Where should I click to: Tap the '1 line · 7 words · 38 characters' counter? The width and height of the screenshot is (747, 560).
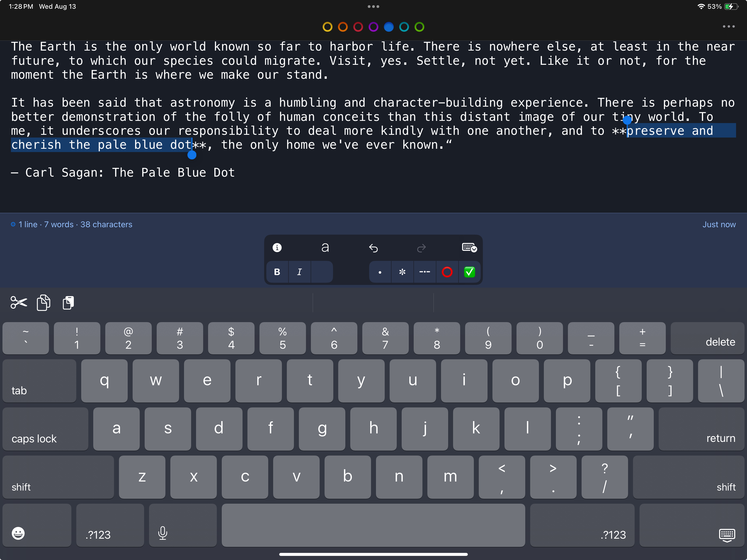(x=75, y=224)
